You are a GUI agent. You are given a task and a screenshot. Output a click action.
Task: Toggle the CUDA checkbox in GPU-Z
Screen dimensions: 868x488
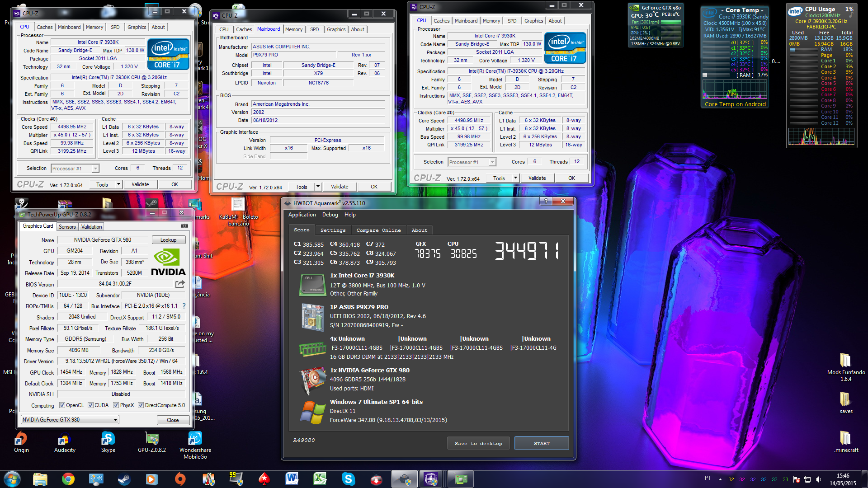90,405
